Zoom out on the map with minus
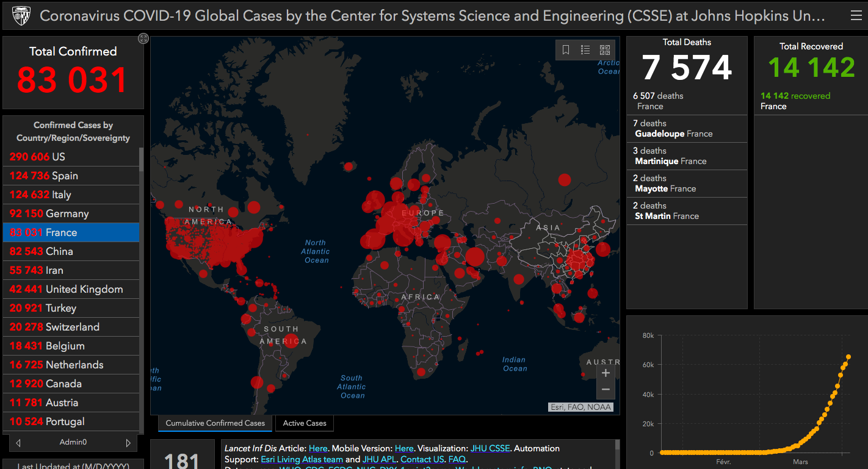 click(x=606, y=390)
